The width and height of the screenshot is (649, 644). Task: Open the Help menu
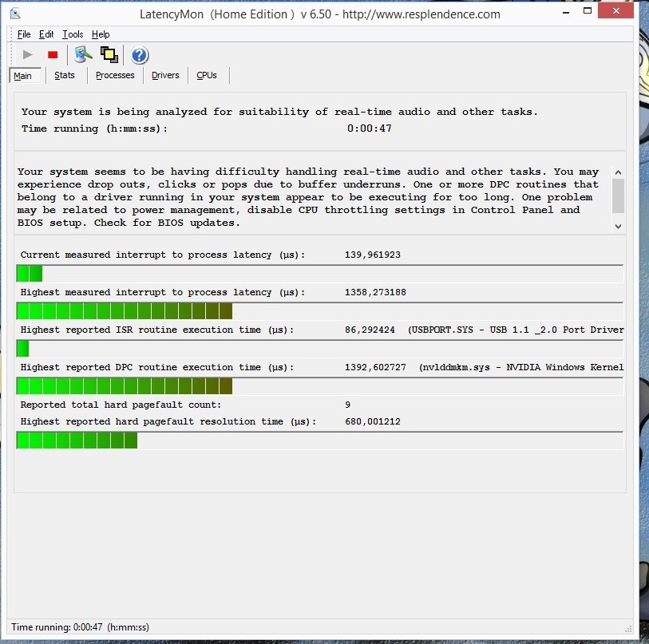(101, 34)
